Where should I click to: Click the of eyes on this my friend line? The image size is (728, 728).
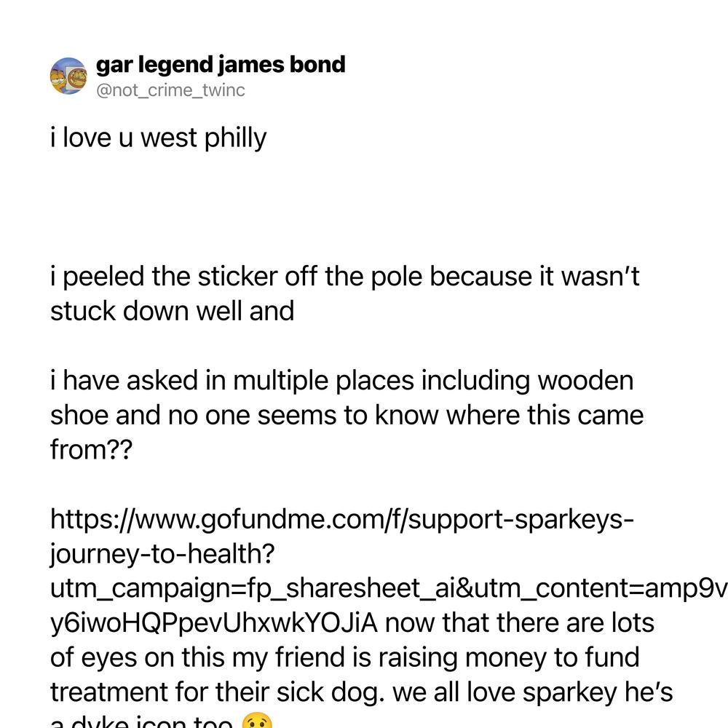coord(345,658)
